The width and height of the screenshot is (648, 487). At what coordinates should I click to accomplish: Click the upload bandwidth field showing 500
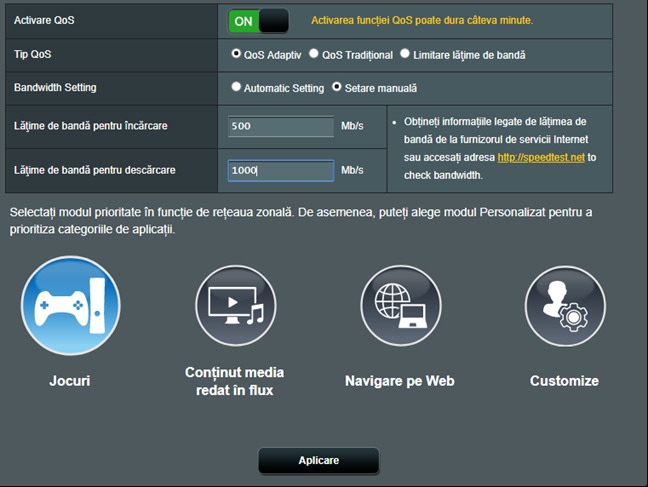point(281,126)
